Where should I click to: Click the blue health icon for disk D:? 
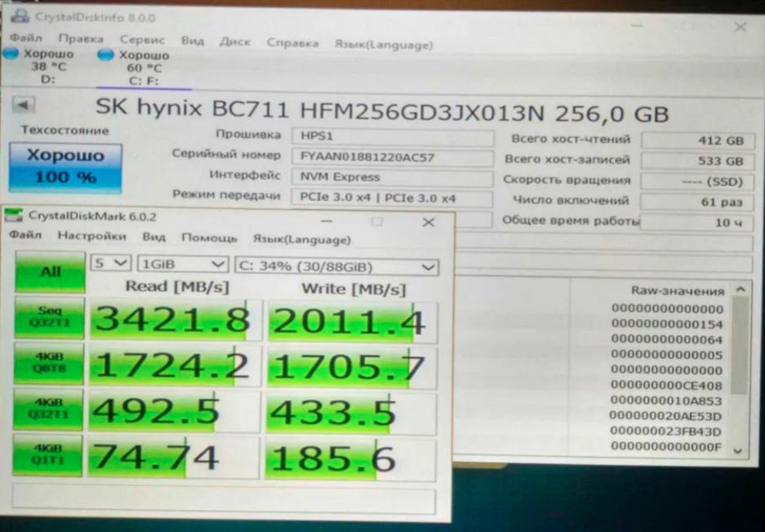(11, 53)
